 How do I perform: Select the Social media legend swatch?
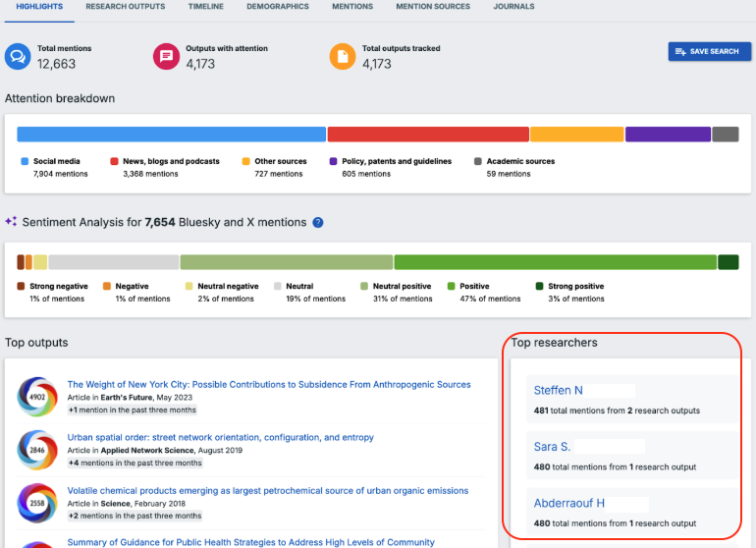click(x=26, y=161)
